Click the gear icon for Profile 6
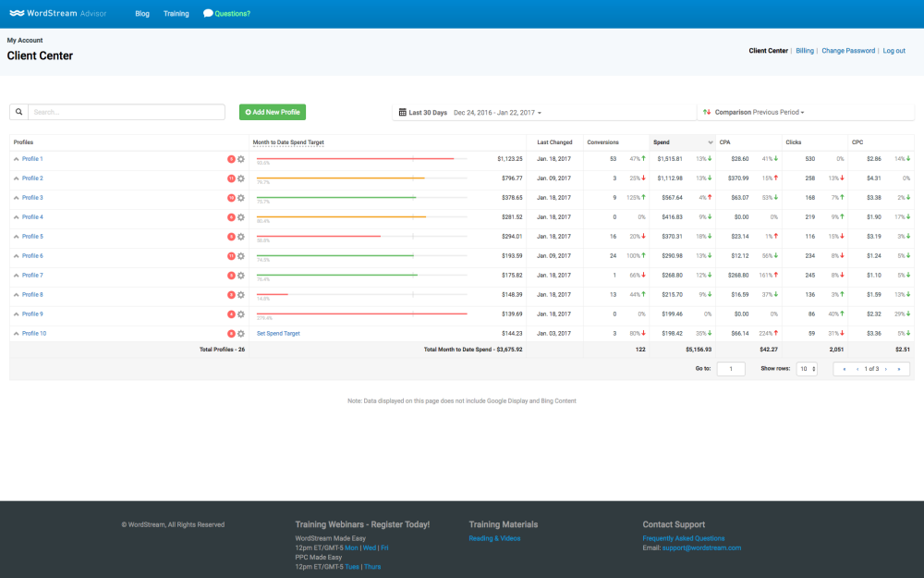The image size is (924, 578). click(241, 256)
